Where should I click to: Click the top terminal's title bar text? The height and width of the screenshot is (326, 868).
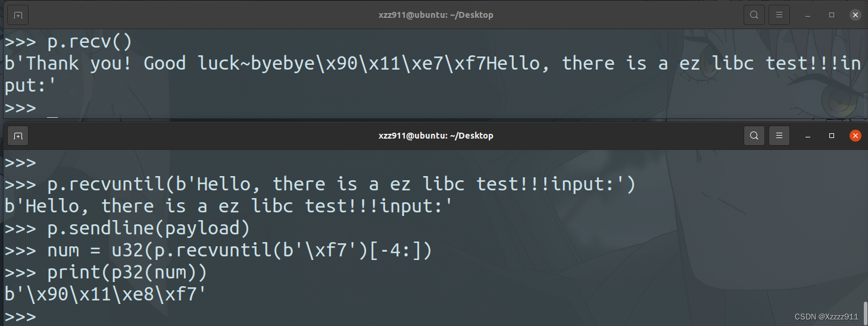(x=436, y=15)
